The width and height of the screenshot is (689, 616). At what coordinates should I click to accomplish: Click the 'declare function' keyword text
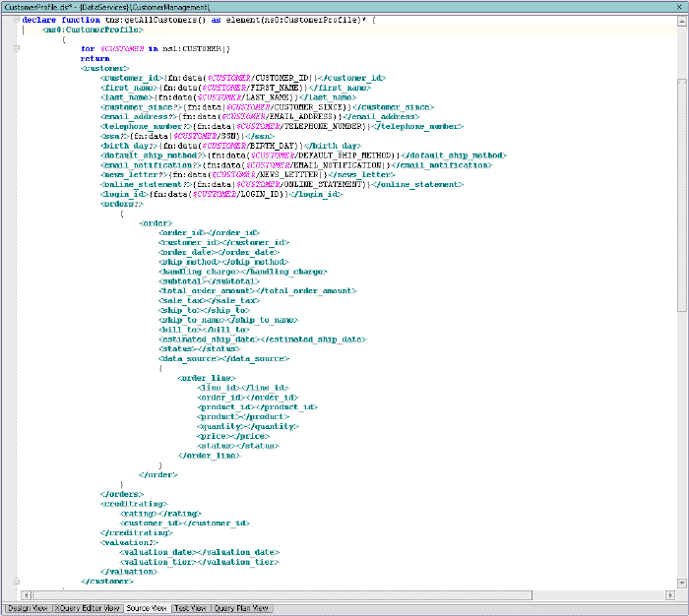pyautogui.click(x=61, y=20)
